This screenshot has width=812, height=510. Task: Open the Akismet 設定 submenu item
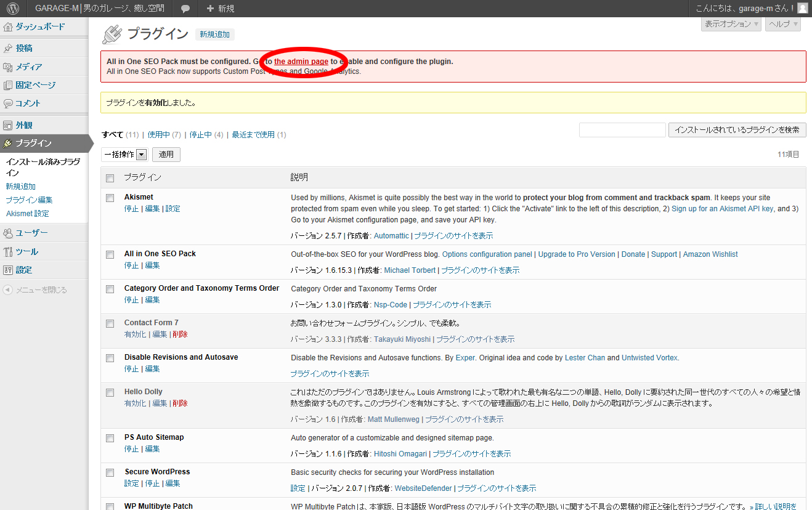[27, 214]
